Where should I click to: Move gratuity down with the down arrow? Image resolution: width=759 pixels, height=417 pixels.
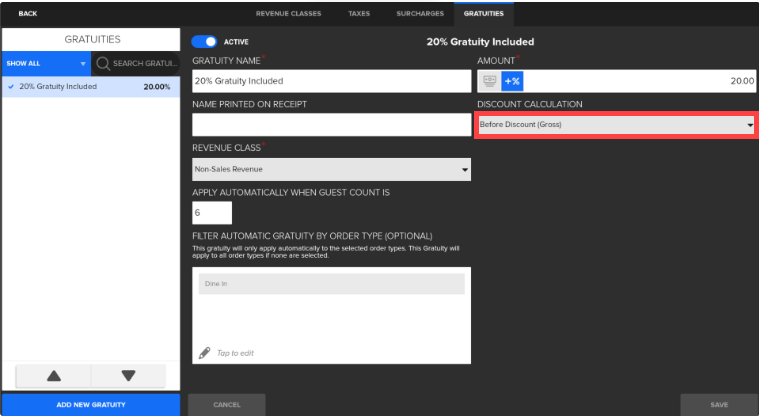tap(128, 376)
